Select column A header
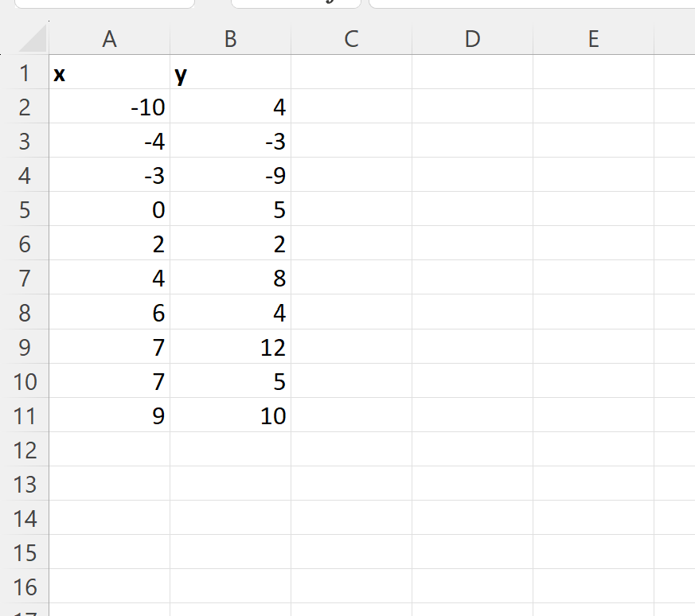The image size is (695, 616). point(109,37)
